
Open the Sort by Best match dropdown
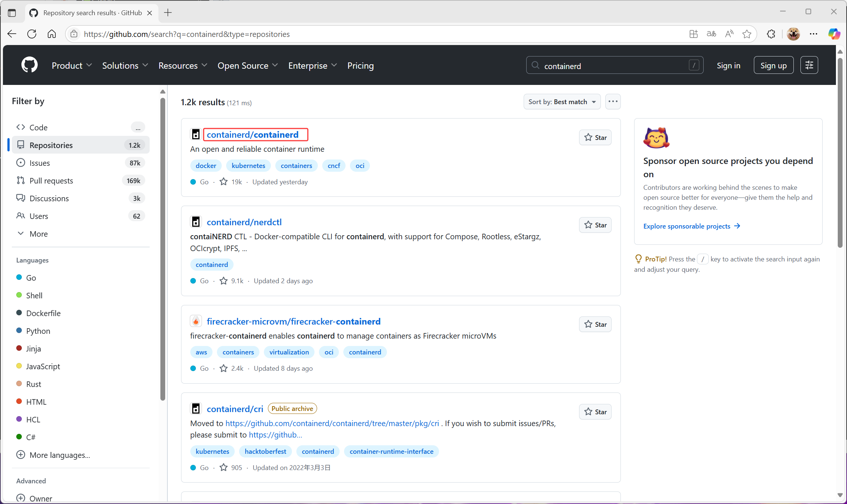pyautogui.click(x=562, y=102)
